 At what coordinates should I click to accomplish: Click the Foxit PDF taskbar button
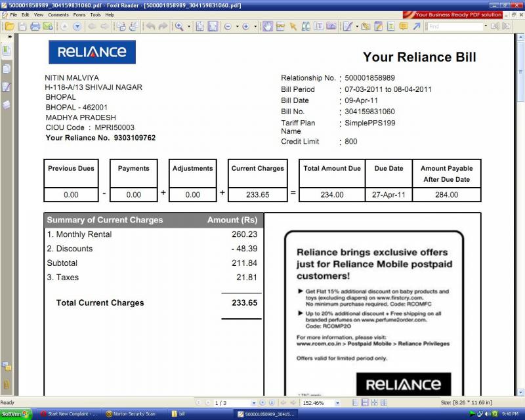click(266, 414)
